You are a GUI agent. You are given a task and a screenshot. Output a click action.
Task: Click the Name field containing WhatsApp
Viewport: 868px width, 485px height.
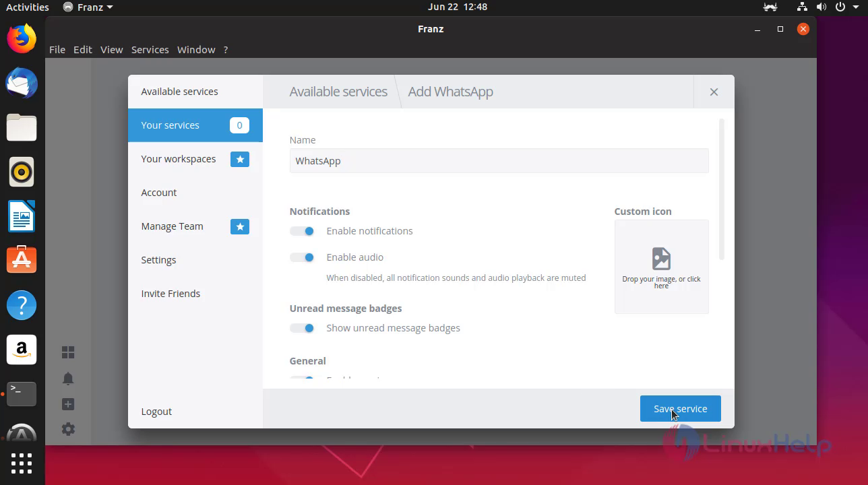[499, 161]
